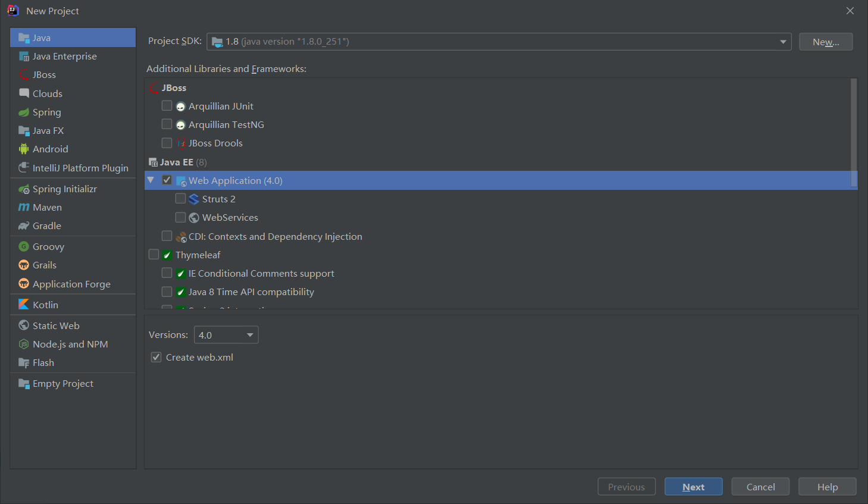Image resolution: width=868 pixels, height=504 pixels.
Task: Select the Thymeleaf framework label
Action: (198, 255)
